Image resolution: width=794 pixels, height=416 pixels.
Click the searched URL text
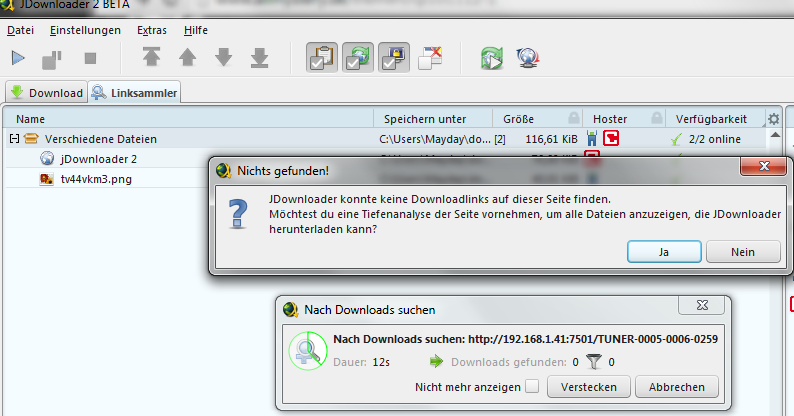[x=593, y=339]
